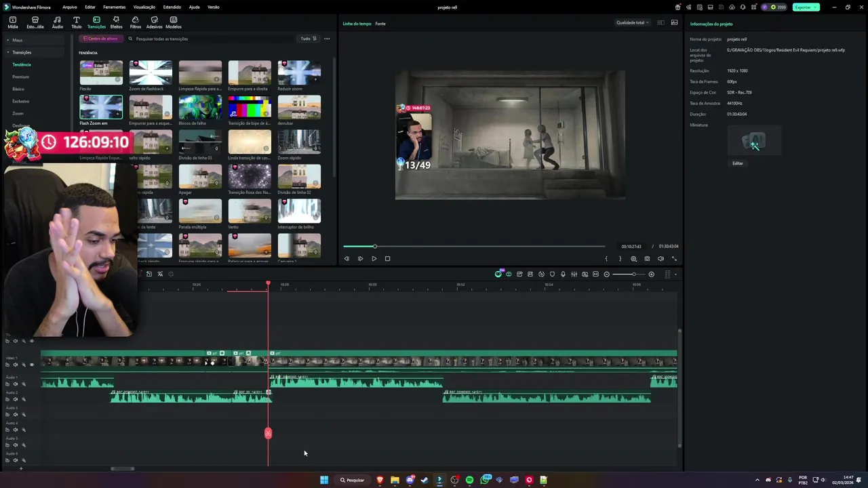Open the transitions panel more options
This screenshot has width=868, height=488.
[x=327, y=39]
